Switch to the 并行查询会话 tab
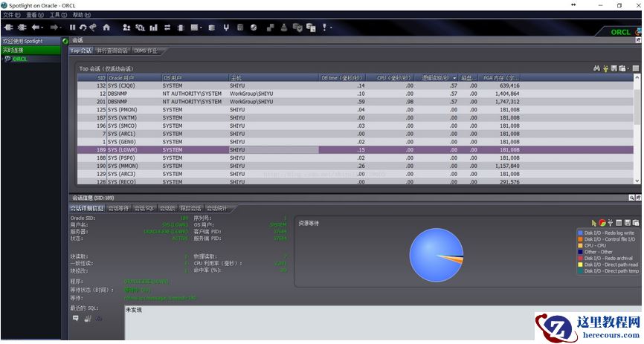The image size is (644, 344). pos(112,51)
